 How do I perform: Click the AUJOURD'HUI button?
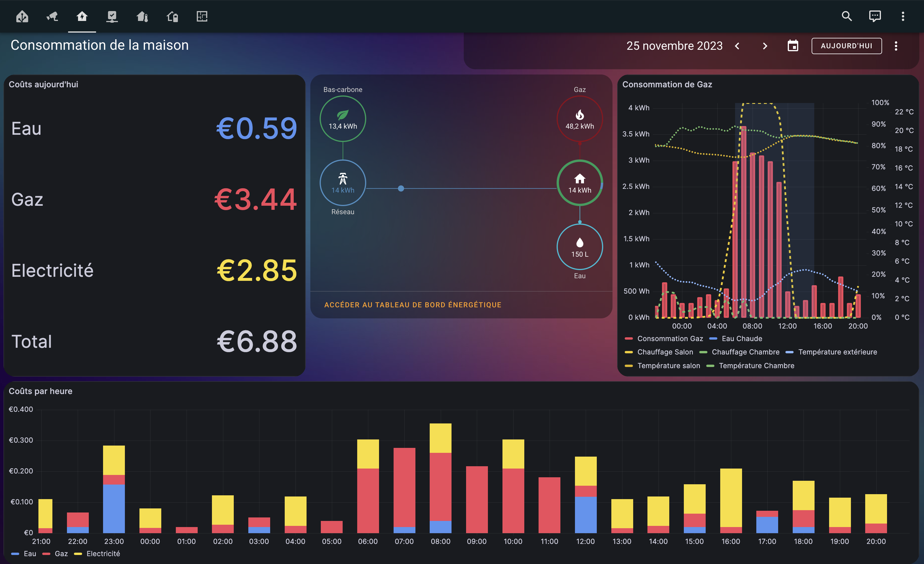pyautogui.click(x=846, y=46)
